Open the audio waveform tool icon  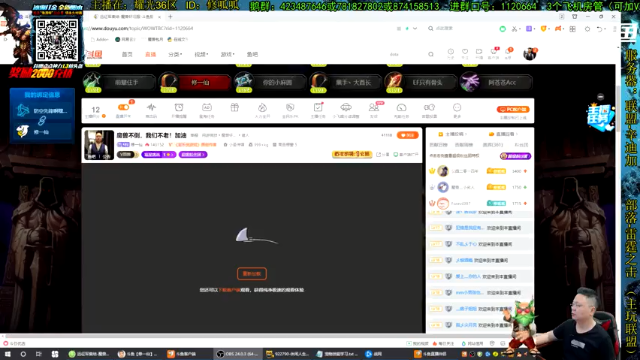(151, 107)
